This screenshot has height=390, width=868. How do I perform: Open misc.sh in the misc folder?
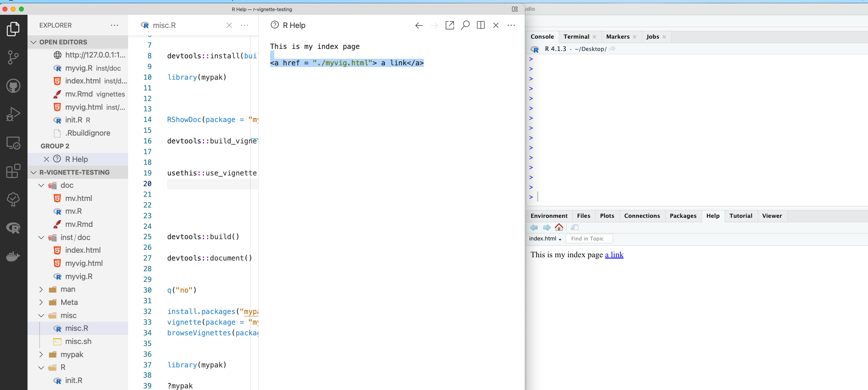point(78,342)
